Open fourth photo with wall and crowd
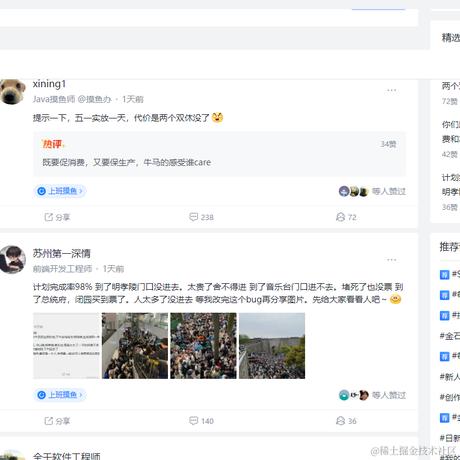This screenshot has width=460, height=460. 272,346
